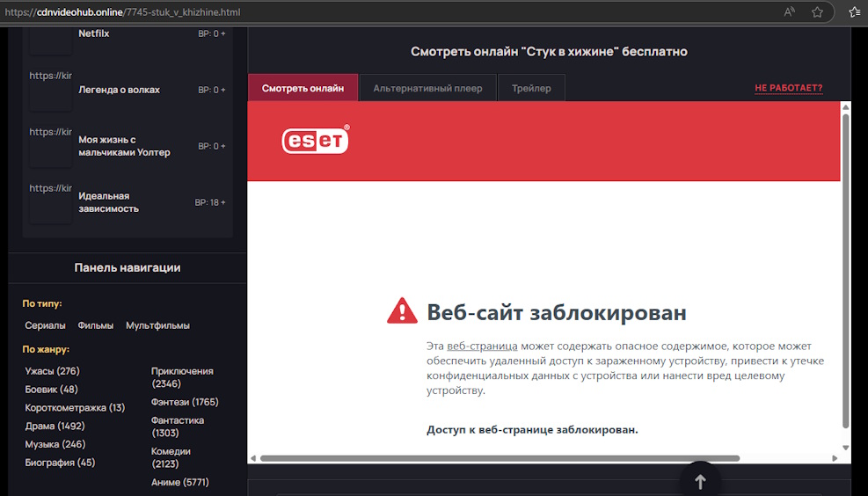Open the Биография (45) genre

tap(60, 463)
